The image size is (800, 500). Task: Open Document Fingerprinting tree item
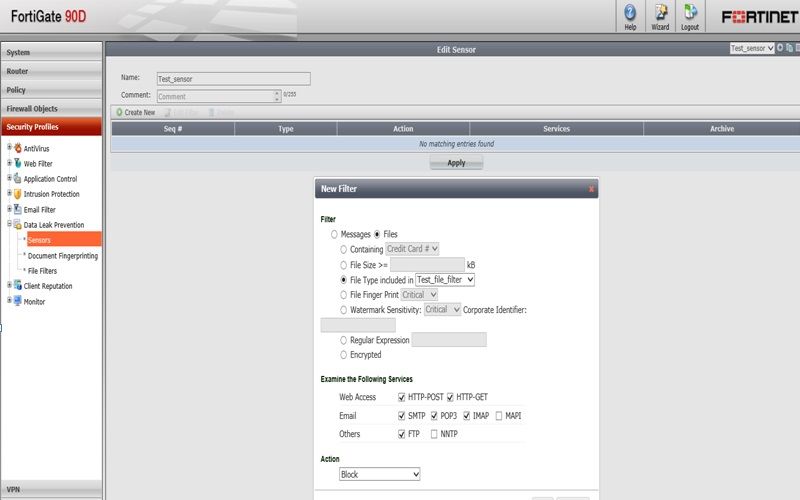[63, 256]
